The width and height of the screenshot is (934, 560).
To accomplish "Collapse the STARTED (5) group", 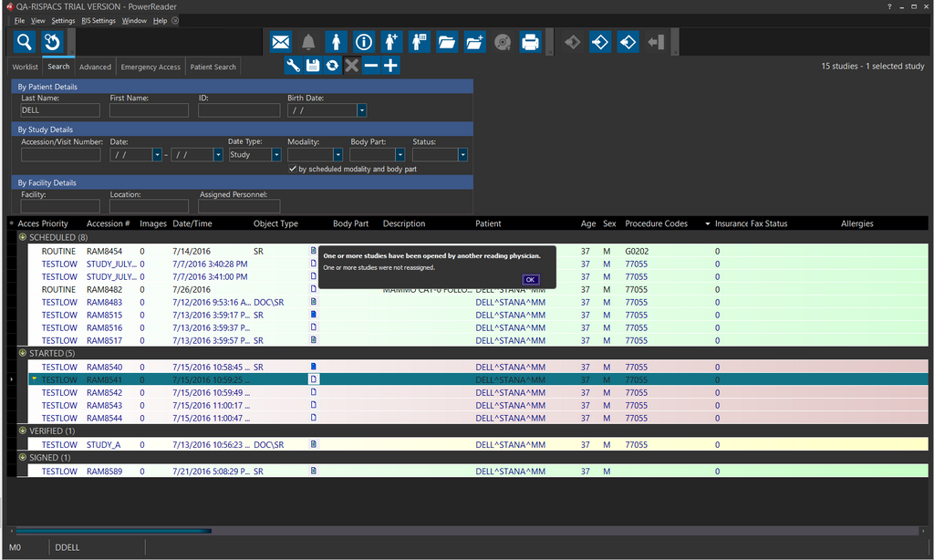I will point(23,353).
